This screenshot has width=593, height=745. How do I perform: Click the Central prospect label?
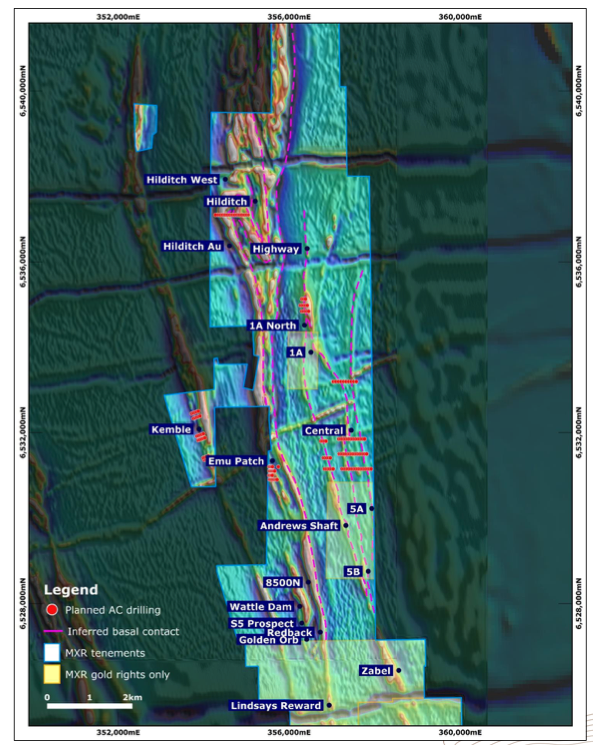[x=324, y=430]
